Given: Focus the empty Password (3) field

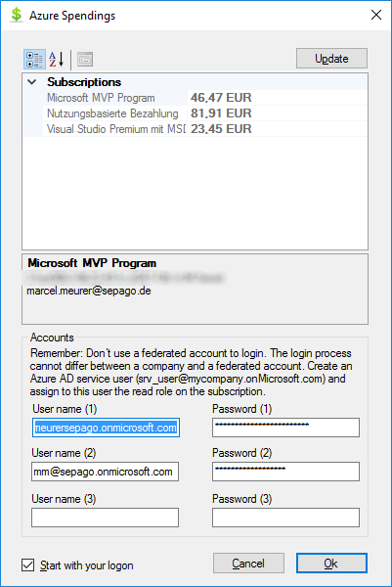Looking at the screenshot, I should (x=285, y=518).
